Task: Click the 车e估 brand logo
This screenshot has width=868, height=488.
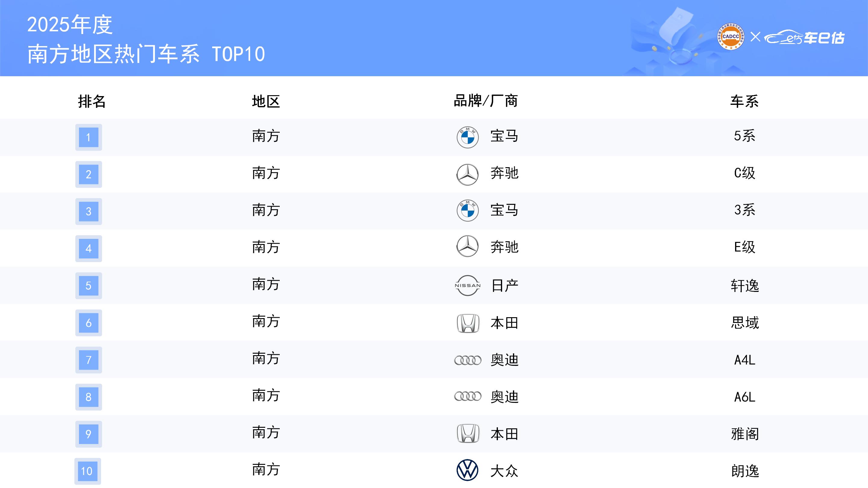Action: tap(804, 38)
